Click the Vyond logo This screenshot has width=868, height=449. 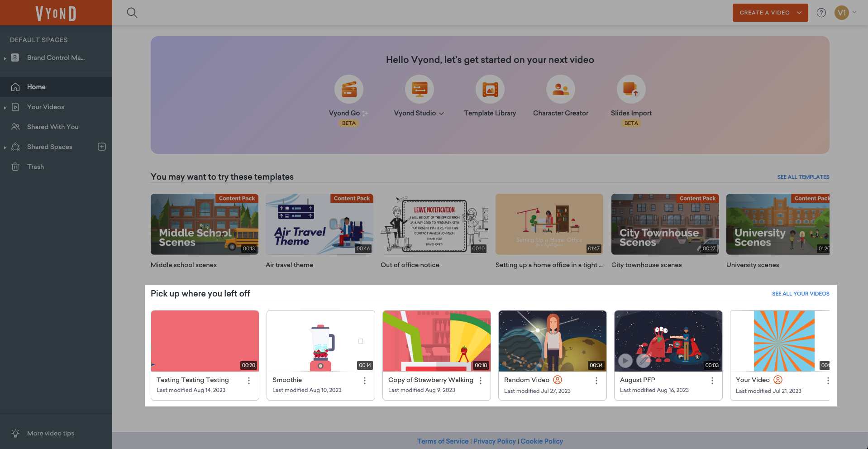click(x=56, y=13)
